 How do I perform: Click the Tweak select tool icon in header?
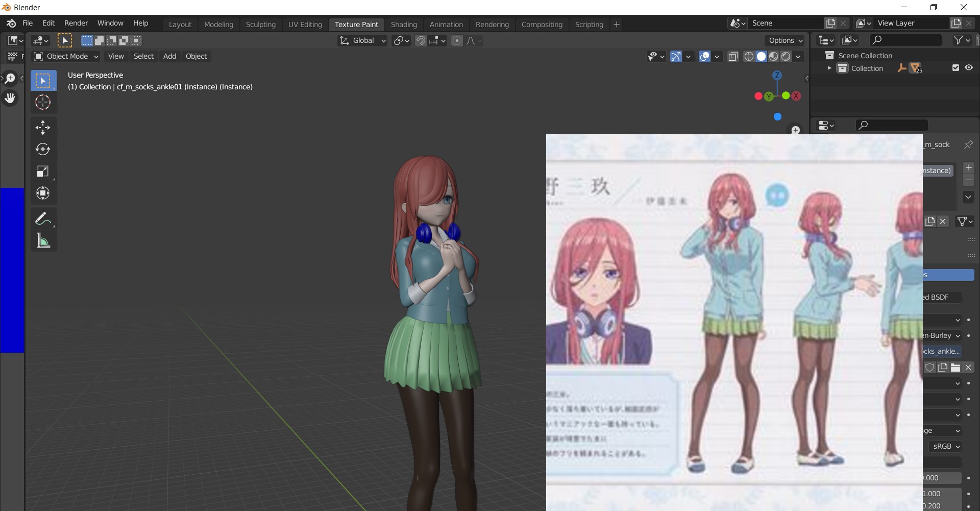click(x=65, y=40)
